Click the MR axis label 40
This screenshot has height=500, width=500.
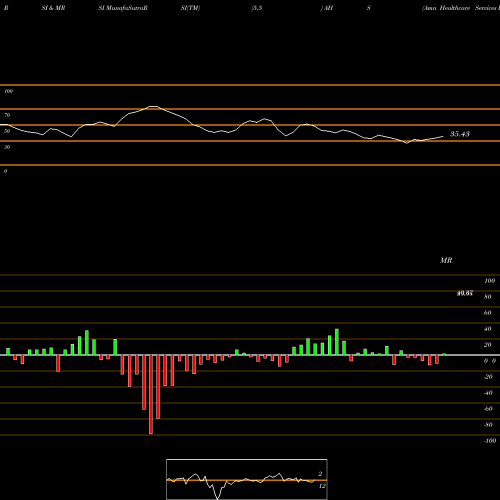click(x=488, y=329)
